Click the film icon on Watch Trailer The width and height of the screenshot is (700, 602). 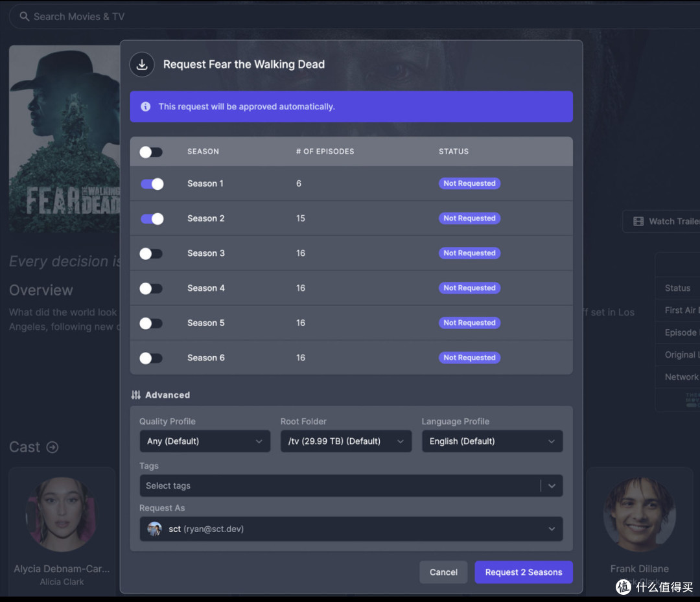[x=638, y=222]
